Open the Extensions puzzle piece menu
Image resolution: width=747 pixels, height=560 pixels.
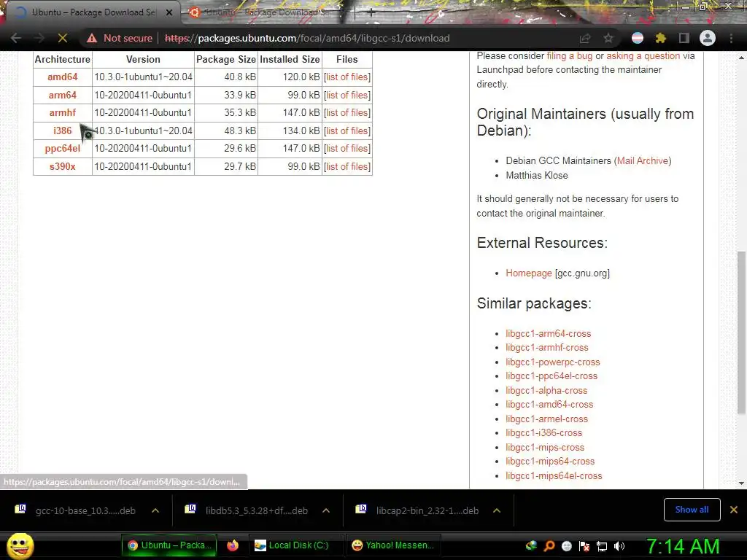(660, 38)
